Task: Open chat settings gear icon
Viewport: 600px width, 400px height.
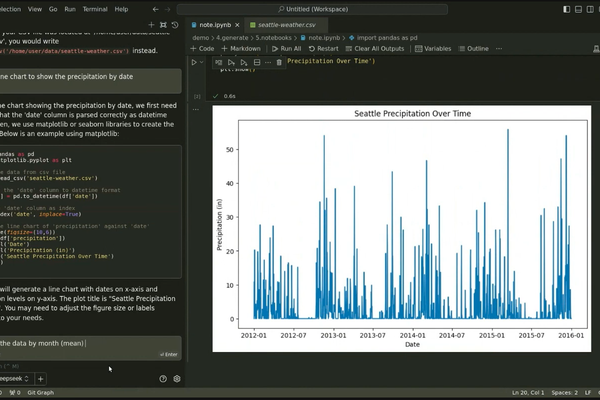Action: coord(177,379)
